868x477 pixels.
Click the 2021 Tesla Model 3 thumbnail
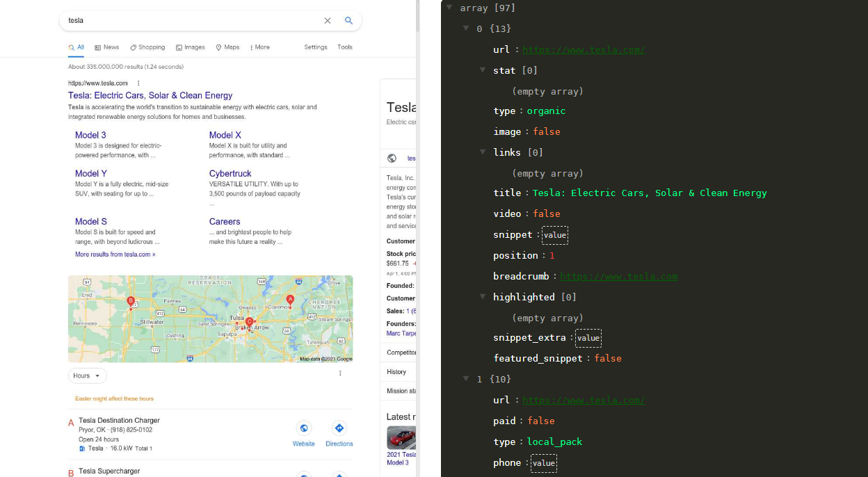[401, 438]
